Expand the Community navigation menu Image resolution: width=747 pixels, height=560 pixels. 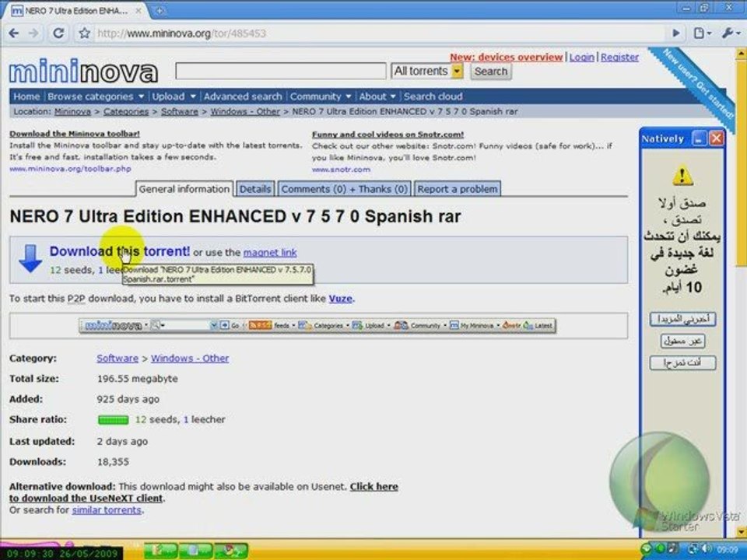[x=320, y=96]
